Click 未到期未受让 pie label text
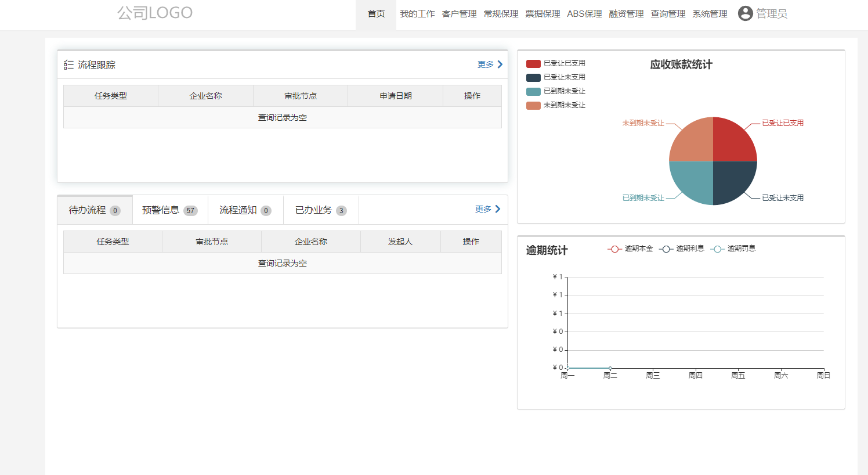Screen dimensions: 868x475 point(643,123)
